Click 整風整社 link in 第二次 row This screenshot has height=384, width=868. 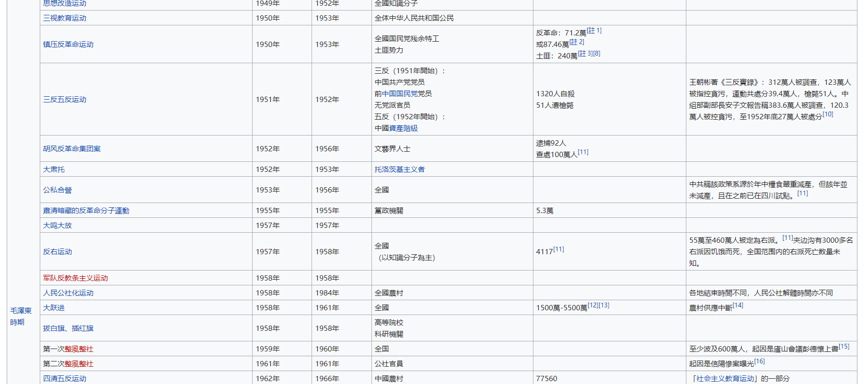tap(79, 364)
